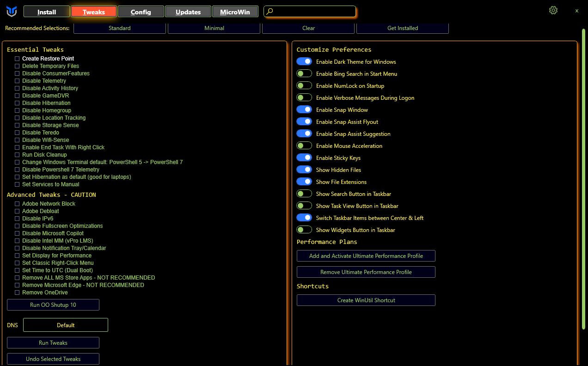Check Set Time to UTC (Dual Boot)
Screen dimensions: 588x366
click(x=17, y=270)
